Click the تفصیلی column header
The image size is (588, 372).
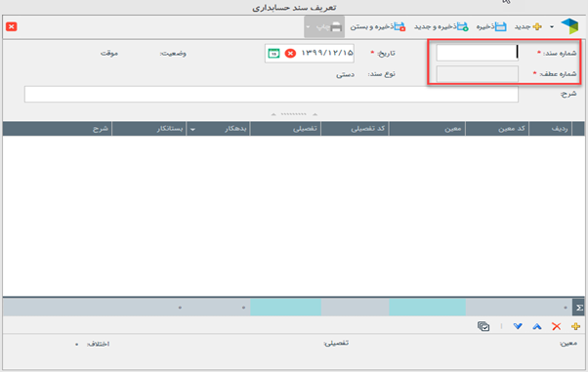[286, 129]
